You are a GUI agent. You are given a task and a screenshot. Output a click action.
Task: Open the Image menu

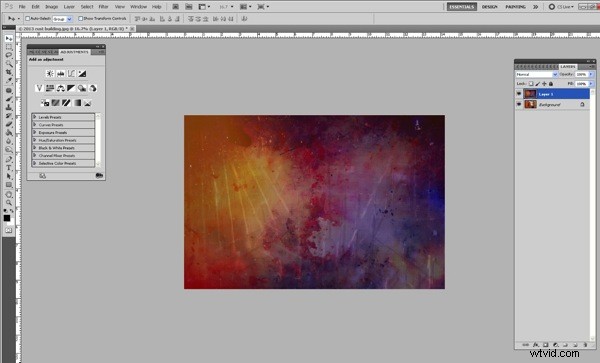click(51, 7)
